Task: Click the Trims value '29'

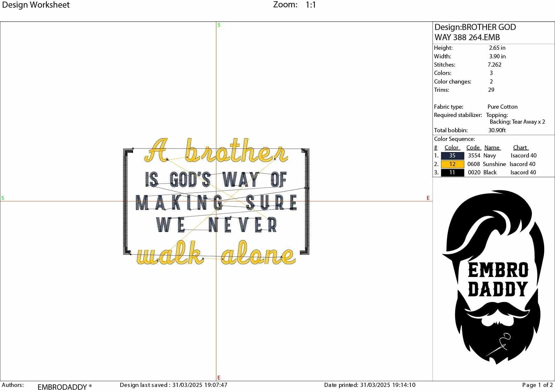Action: 491,90
